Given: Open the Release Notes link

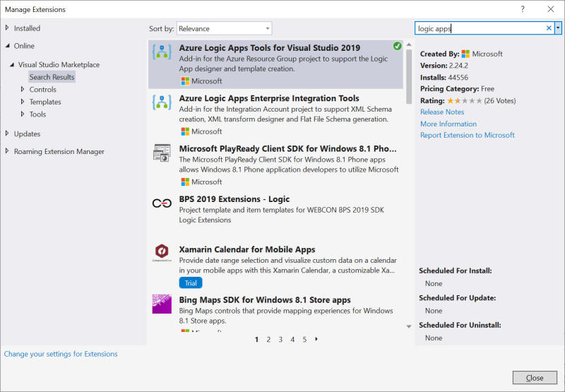Looking at the screenshot, I should click(442, 112).
